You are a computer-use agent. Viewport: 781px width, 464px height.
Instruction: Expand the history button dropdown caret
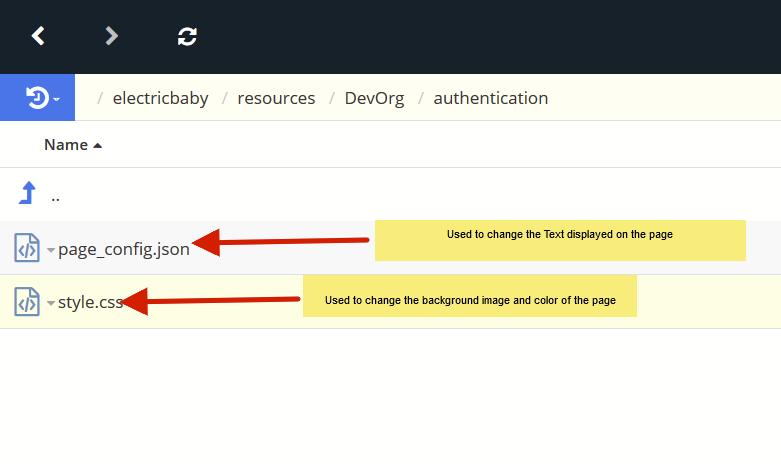coord(57,99)
